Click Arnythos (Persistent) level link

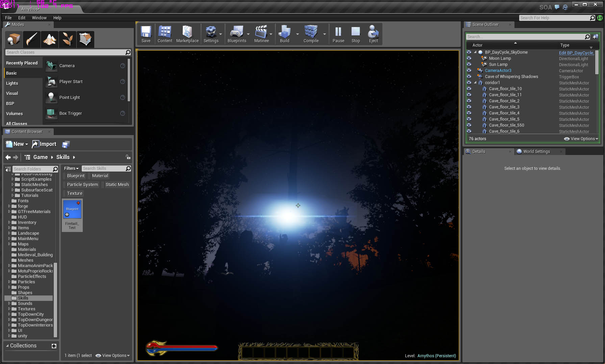tap(436, 356)
